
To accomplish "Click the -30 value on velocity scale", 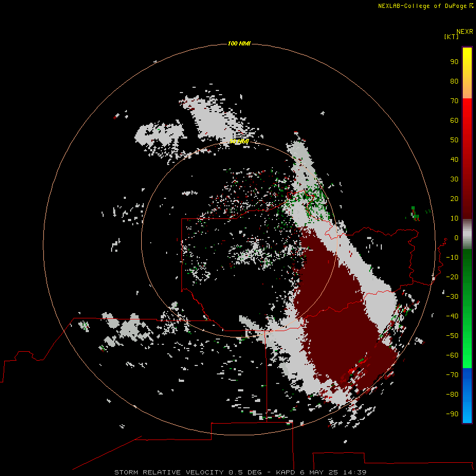I will tap(452, 297).
